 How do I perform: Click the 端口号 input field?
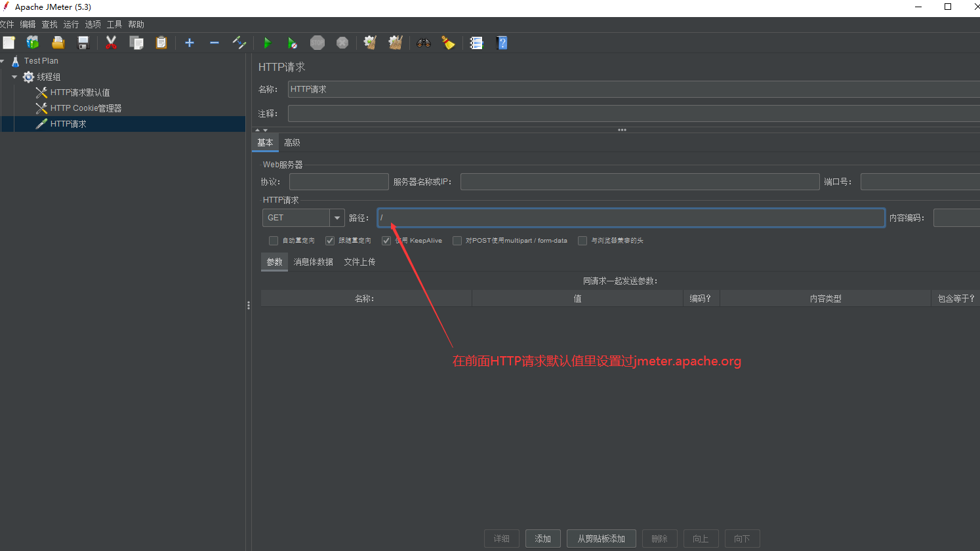click(x=920, y=182)
